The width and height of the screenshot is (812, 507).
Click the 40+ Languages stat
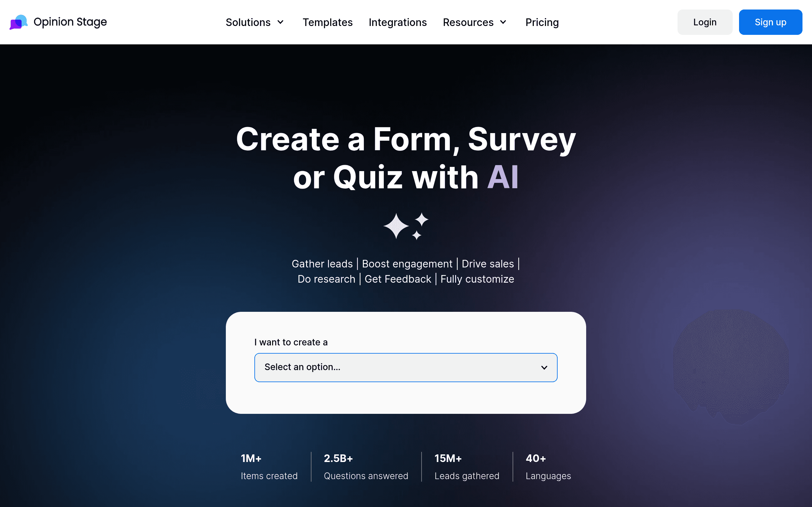tap(548, 467)
